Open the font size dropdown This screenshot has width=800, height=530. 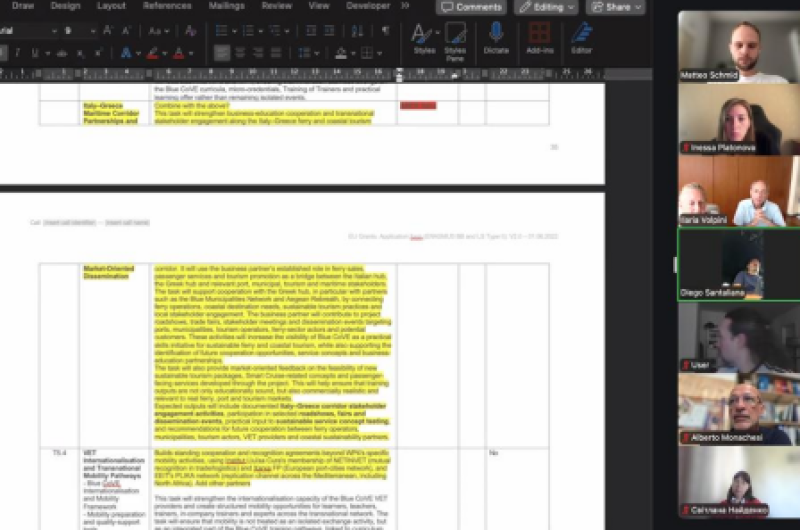pyautogui.click(x=93, y=31)
